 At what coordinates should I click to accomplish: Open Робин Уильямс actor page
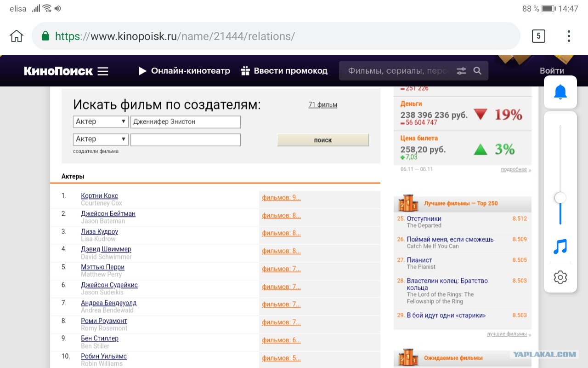tap(104, 356)
